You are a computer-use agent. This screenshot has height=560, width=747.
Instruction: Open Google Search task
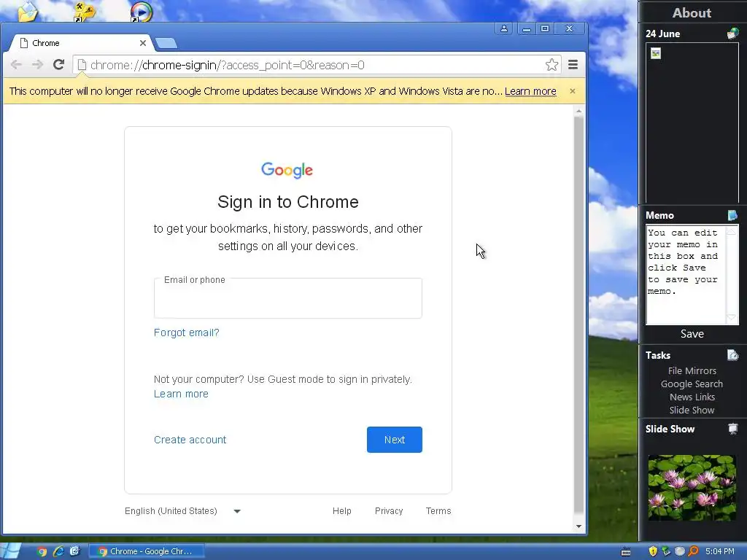tap(692, 384)
